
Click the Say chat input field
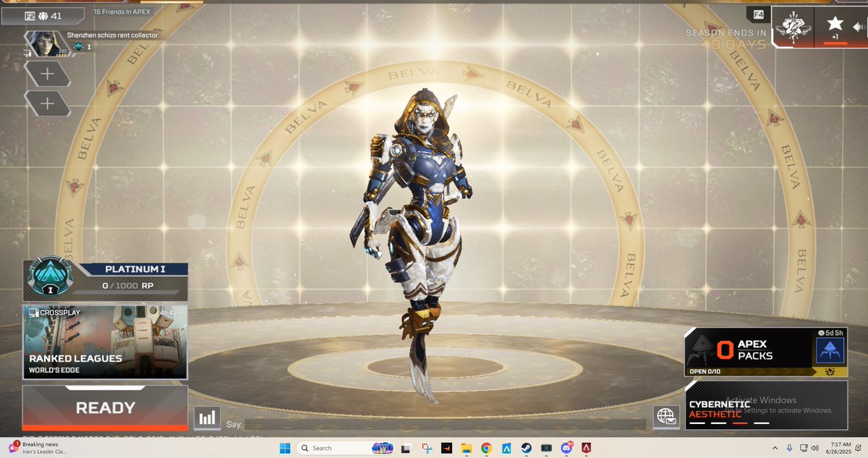pos(445,424)
